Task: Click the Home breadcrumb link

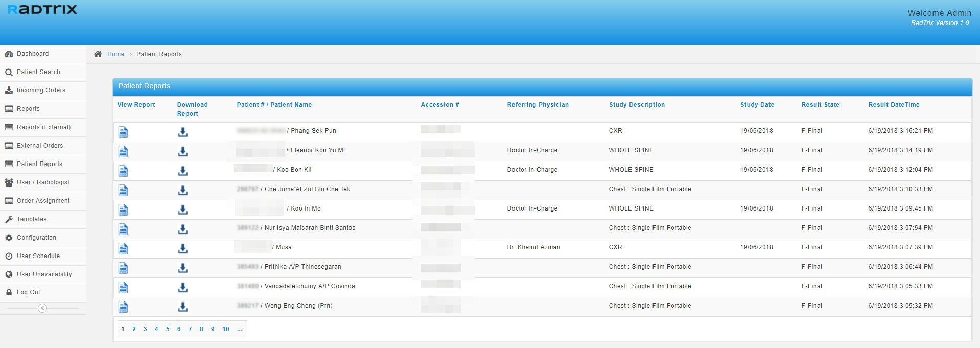Action: point(115,54)
